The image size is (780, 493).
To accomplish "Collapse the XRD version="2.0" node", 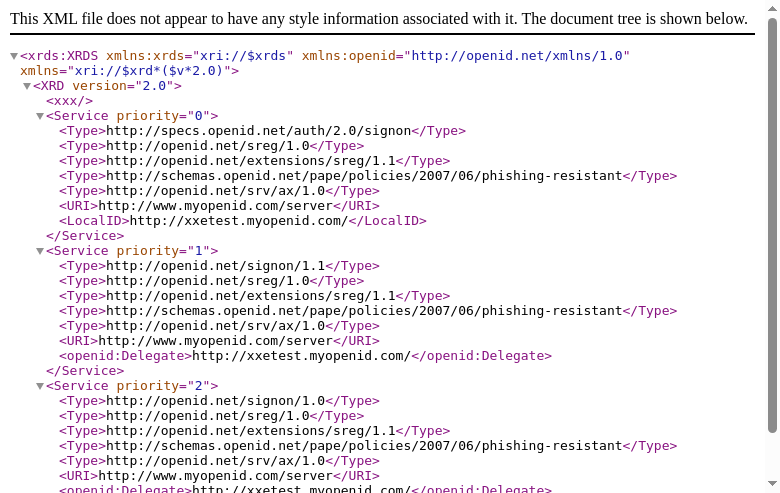I will pos(27,86).
